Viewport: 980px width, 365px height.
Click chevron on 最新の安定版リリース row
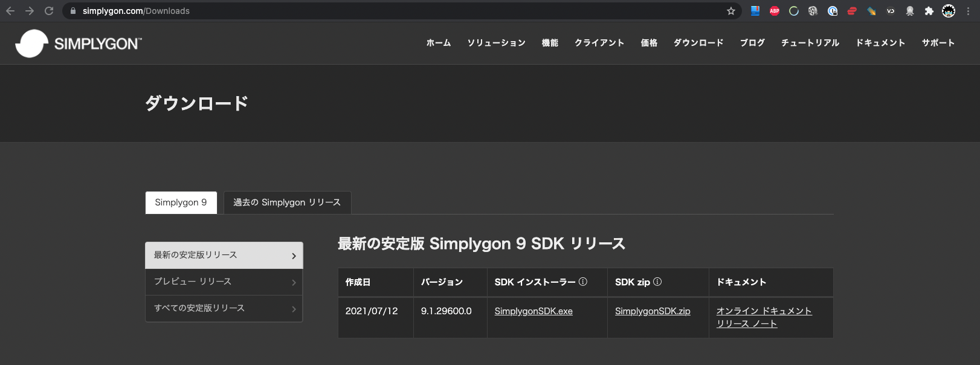[x=294, y=256]
